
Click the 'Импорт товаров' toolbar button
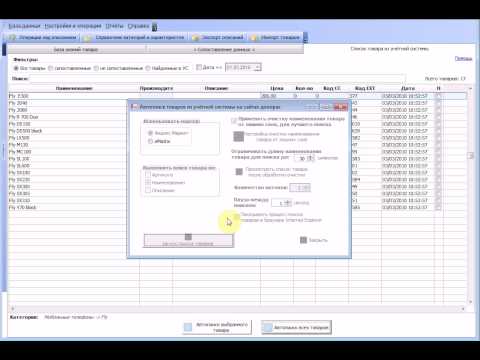(x=276, y=38)
